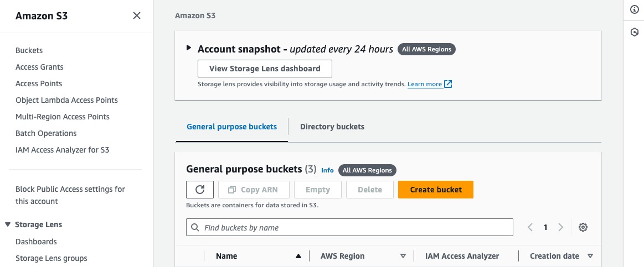Screen dimensions: 644x267
Task: Click the Delete button
Action: pyautogui.click(x=370, y=190)
